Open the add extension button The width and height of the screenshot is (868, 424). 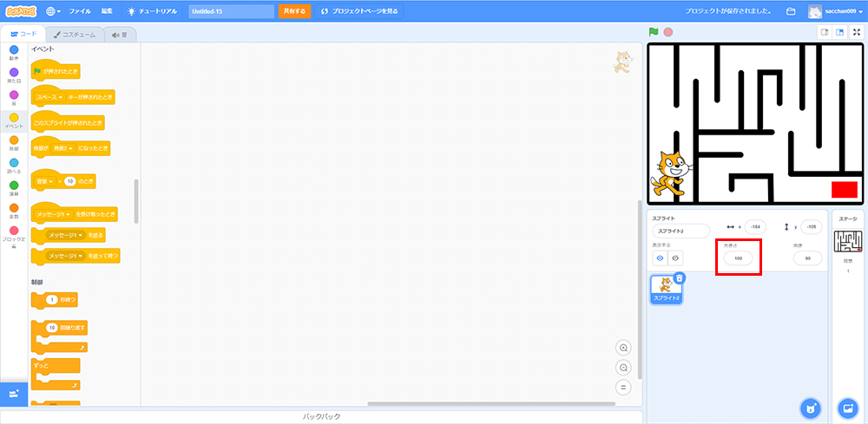pos(13,394)
